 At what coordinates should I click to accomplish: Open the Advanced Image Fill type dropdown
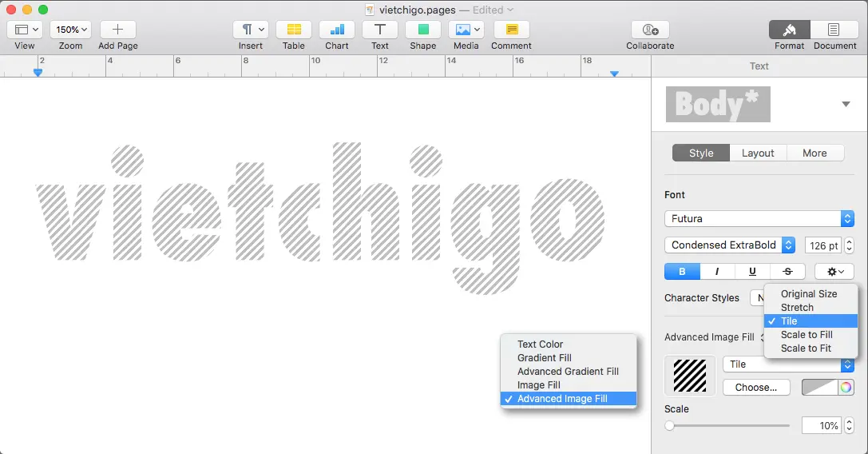point(714,337)
